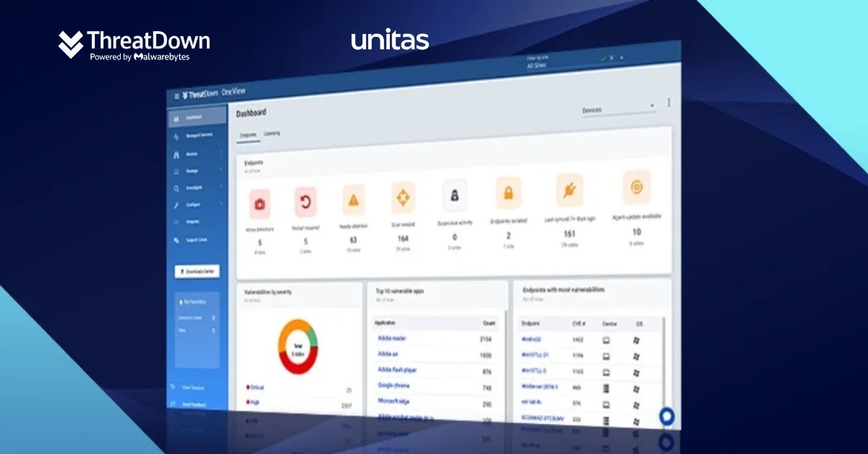Image resolution: width=868 pixels, height=454 pixels.
Task: Open the three-dot menu beside Devices
Action: pos(669,103)
